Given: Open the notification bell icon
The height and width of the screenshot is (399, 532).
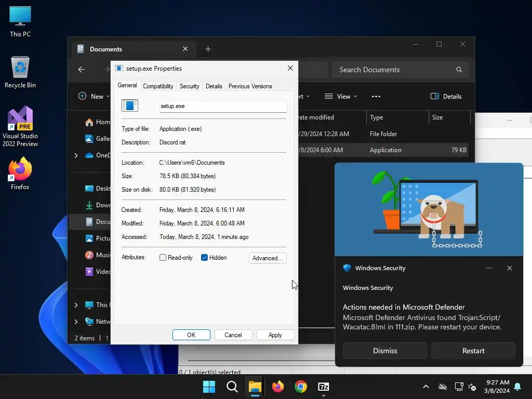Looking at the screenshot, I should pyautogui.click(x=518, y=387).
